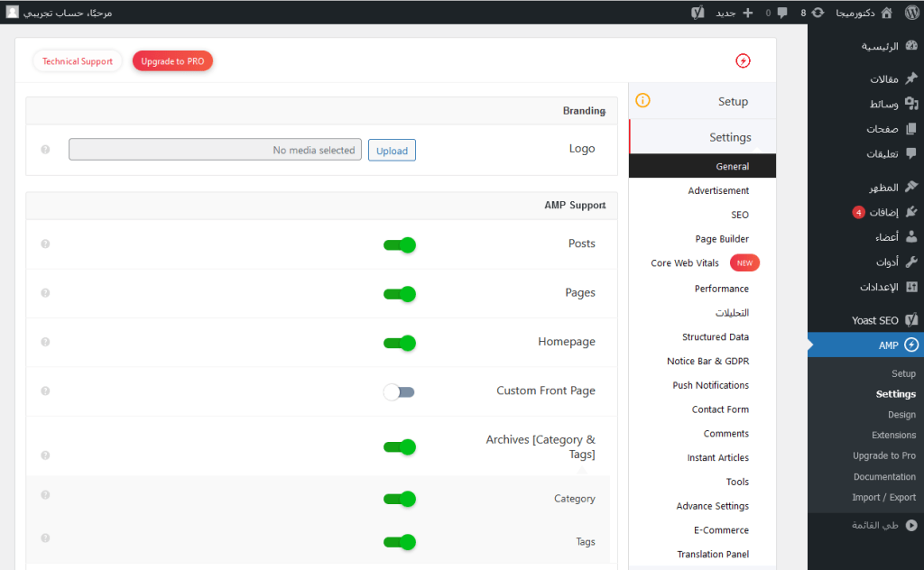Enable the Custom Front Page toggle

click(x=399, y=391)
